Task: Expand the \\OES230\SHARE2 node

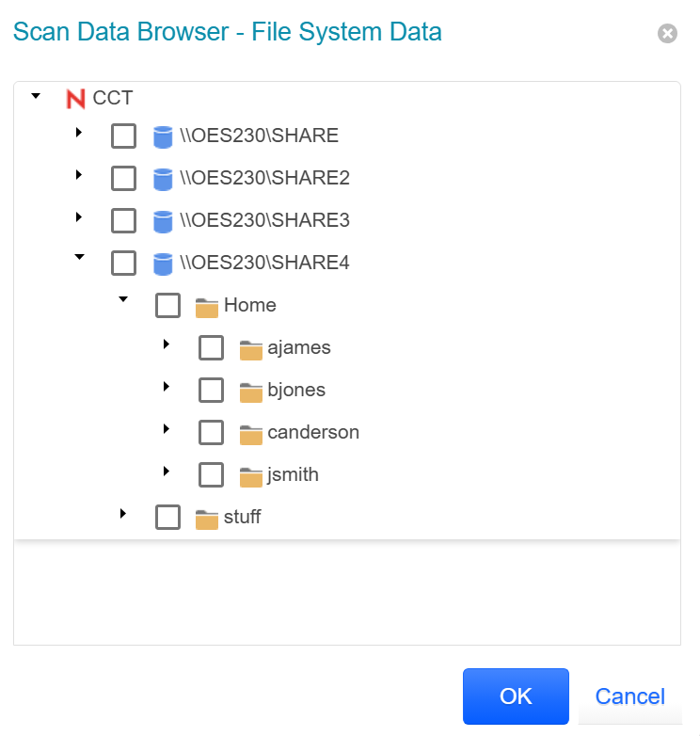Action: point(79,176)
